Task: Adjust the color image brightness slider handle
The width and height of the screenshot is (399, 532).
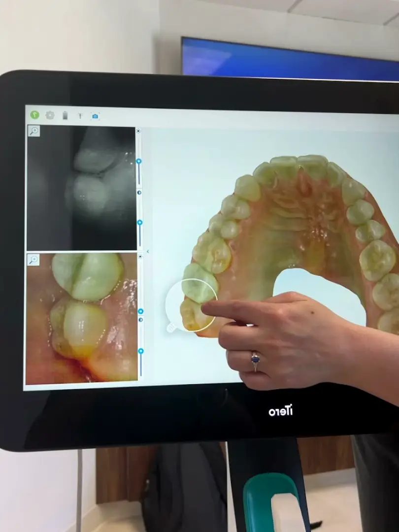Action: 140,311
